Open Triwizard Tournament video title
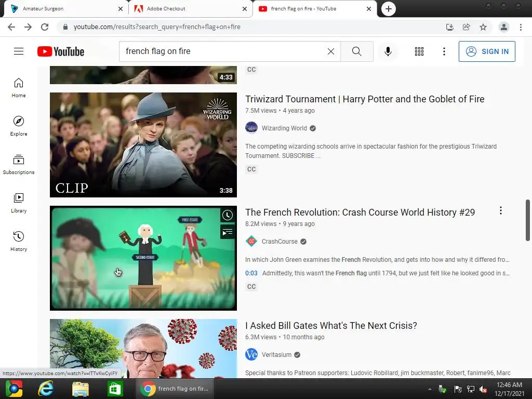532x399 pixels. (x=365, y=99)
